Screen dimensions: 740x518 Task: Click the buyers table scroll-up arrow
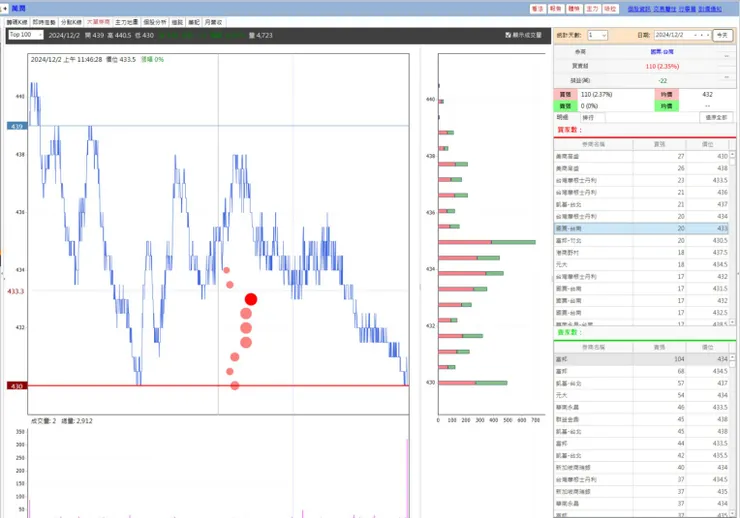click(x=732, y=154)
